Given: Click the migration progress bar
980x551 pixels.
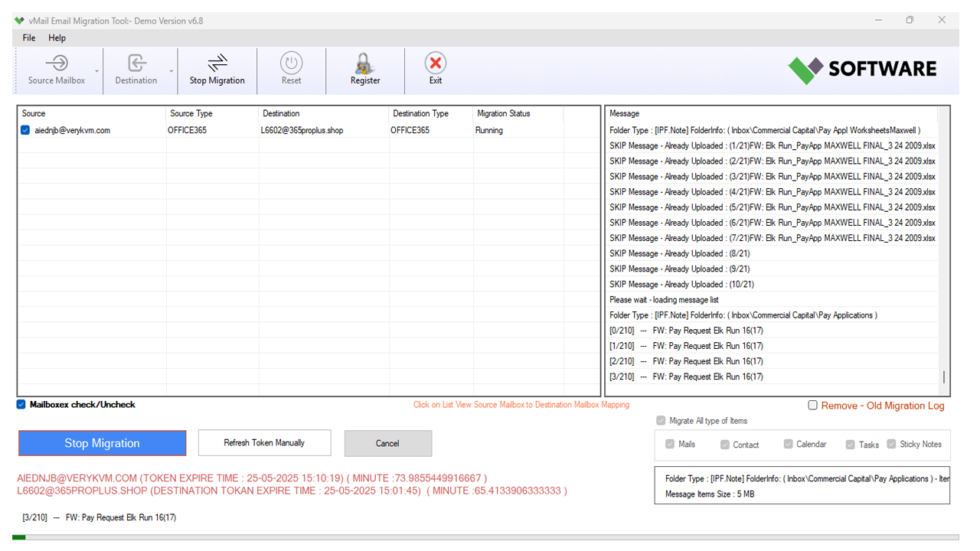Looking at the screenshot, I should click(485, 537).
